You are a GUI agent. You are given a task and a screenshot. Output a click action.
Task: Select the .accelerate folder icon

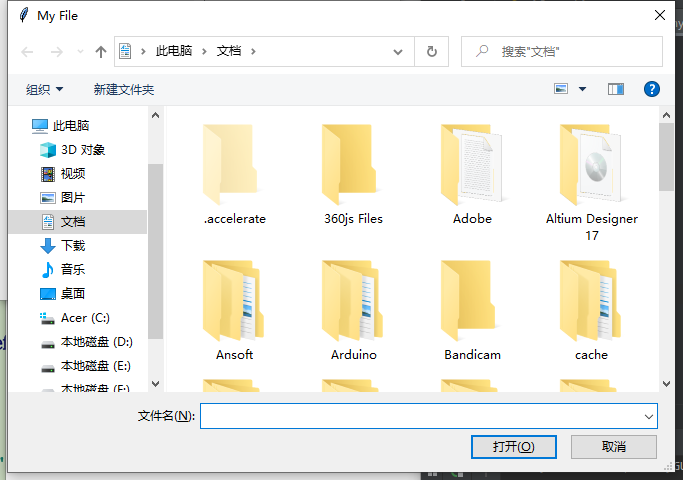click(x=230, y=165)
